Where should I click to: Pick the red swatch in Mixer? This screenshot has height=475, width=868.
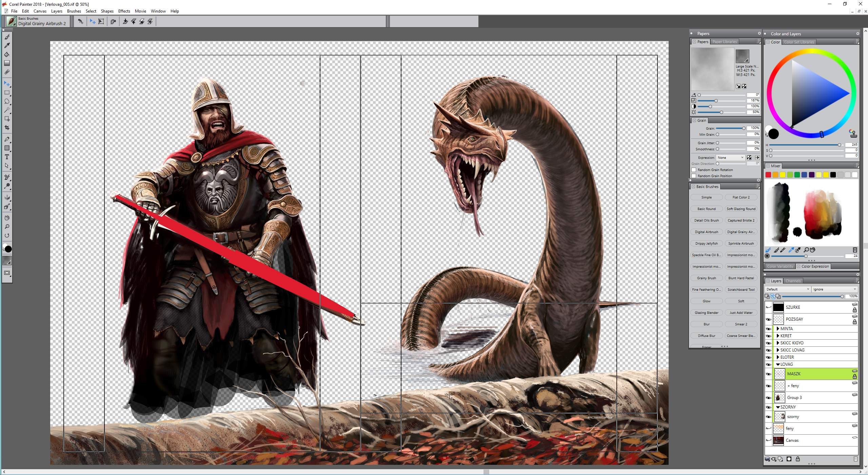[768, 175]
